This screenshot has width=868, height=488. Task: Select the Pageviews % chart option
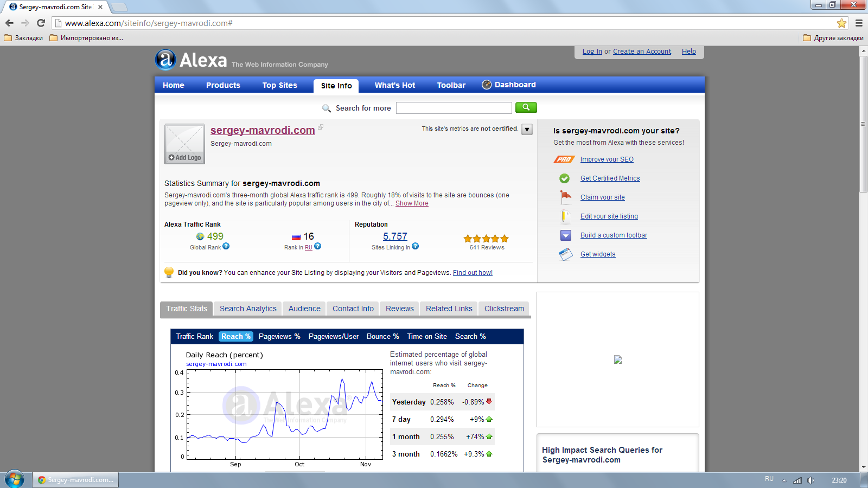tap(279, 336)
